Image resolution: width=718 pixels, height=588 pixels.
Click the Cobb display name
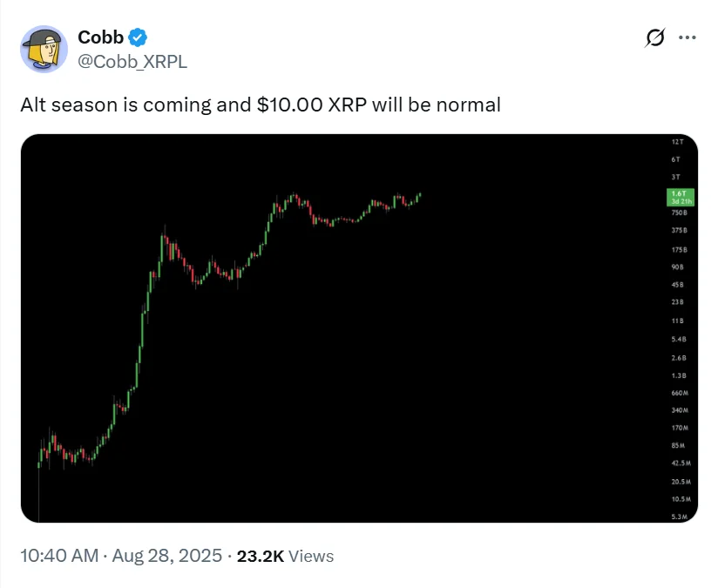tap(100, 37)
